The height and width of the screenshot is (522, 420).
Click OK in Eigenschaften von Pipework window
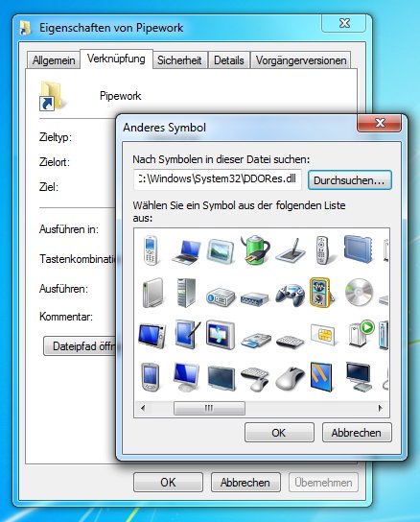click(168, 482)
